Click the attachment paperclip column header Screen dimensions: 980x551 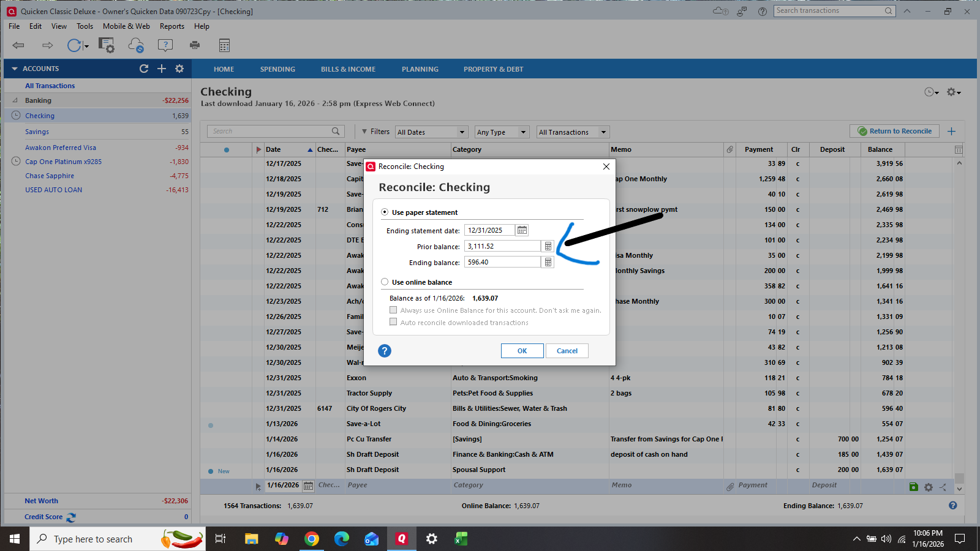730,149
